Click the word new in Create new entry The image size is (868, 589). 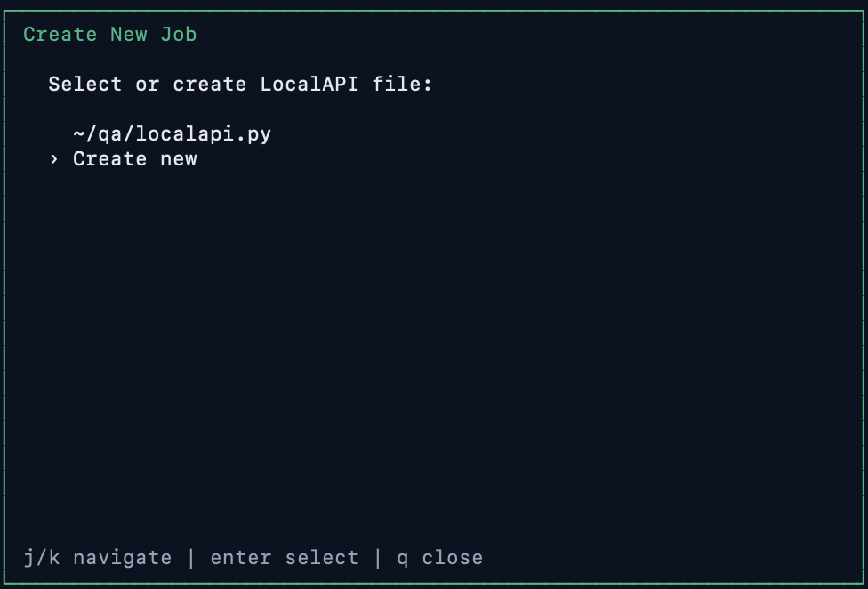pos(178,158)
